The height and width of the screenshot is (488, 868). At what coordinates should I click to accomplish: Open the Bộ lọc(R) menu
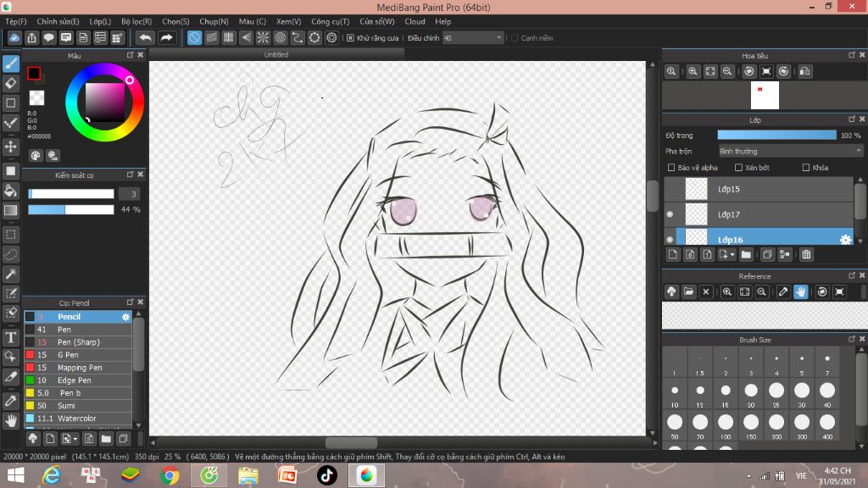[x=136, y=21]
